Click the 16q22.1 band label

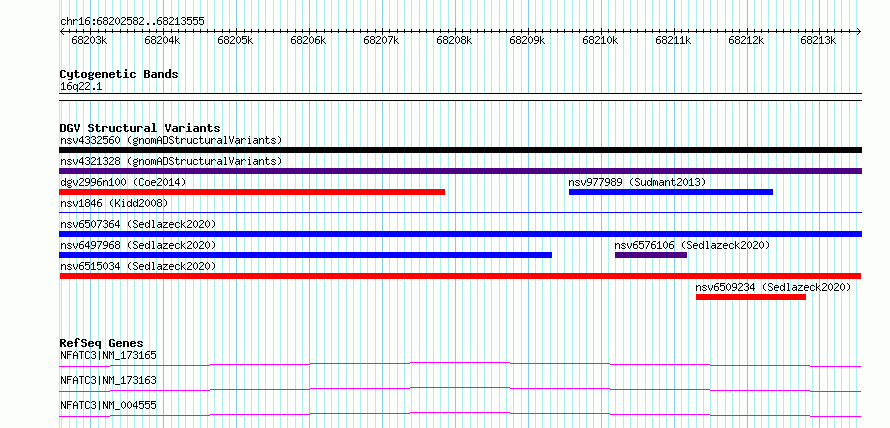[x=81, y=87]
